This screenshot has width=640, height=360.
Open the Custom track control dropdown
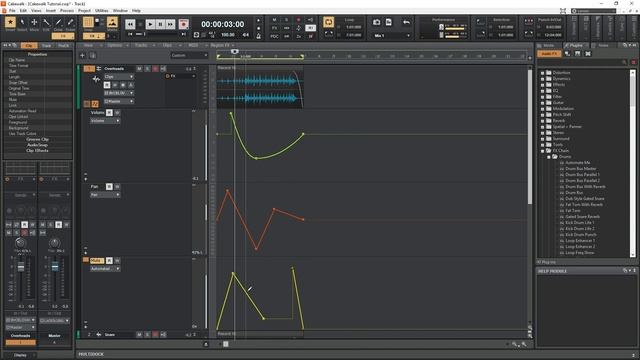click(189, 56)
